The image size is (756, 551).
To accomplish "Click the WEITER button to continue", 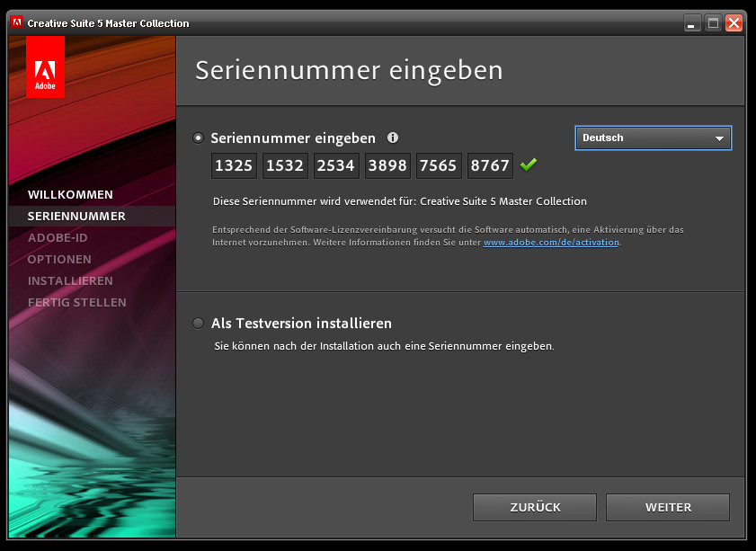I will pyautogui.click(x=667, y=507).
